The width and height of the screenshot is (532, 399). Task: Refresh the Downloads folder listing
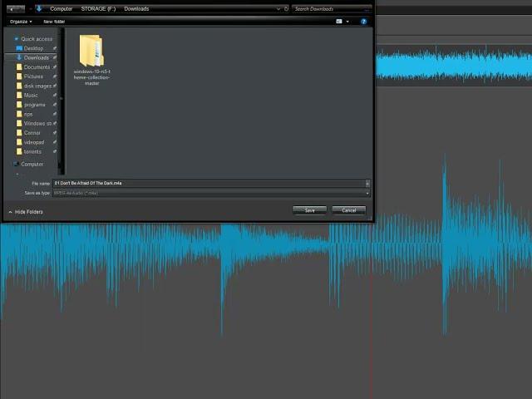coord(286,9)
